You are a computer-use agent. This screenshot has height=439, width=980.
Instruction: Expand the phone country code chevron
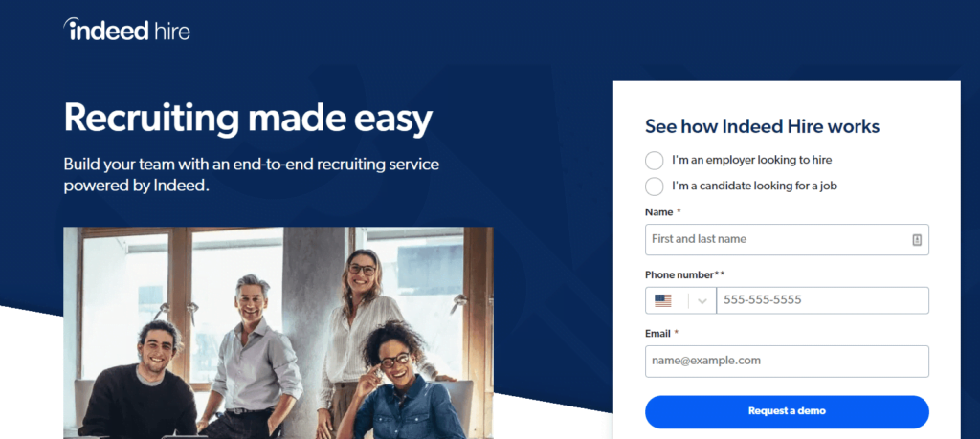(702, 301)
